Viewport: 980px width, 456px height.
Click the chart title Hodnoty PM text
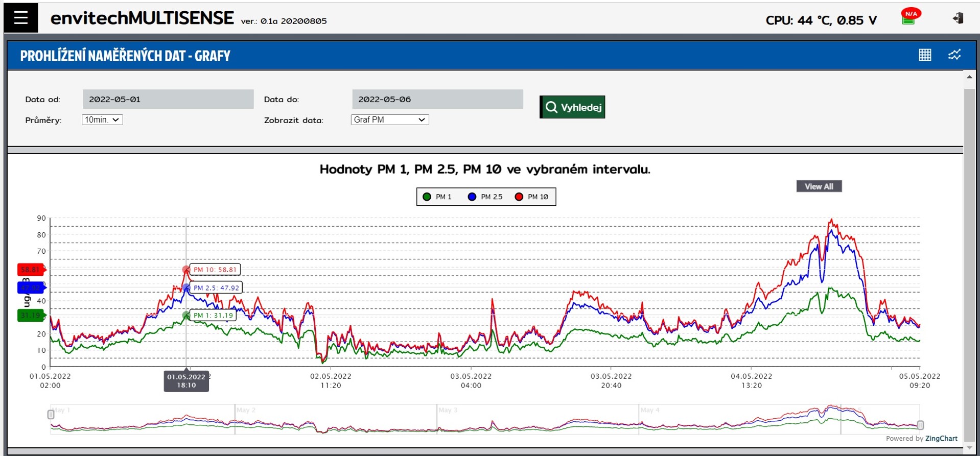click(485, 169)
